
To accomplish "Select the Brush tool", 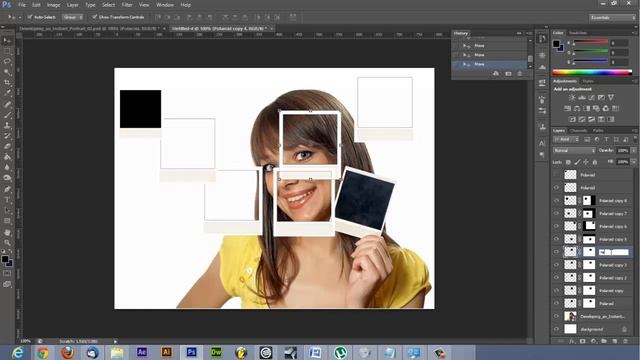I will [7, 115].
